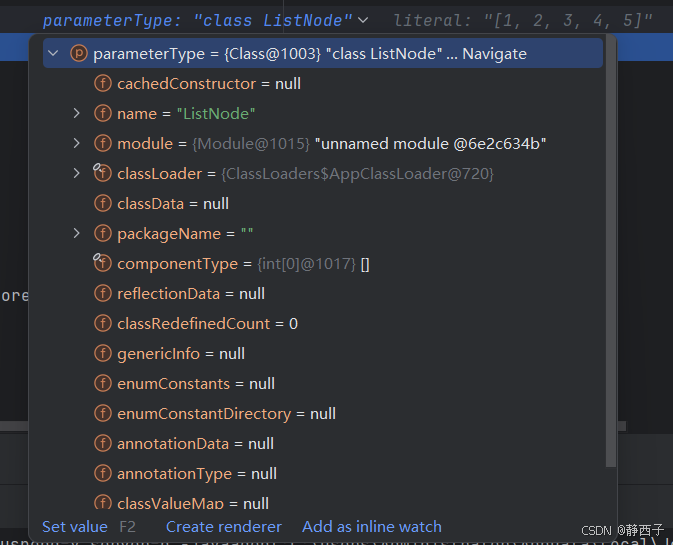Click the field icon beside module
This screenshot has height=545, width=673.
pyautogui.click(x=103, y=143)
